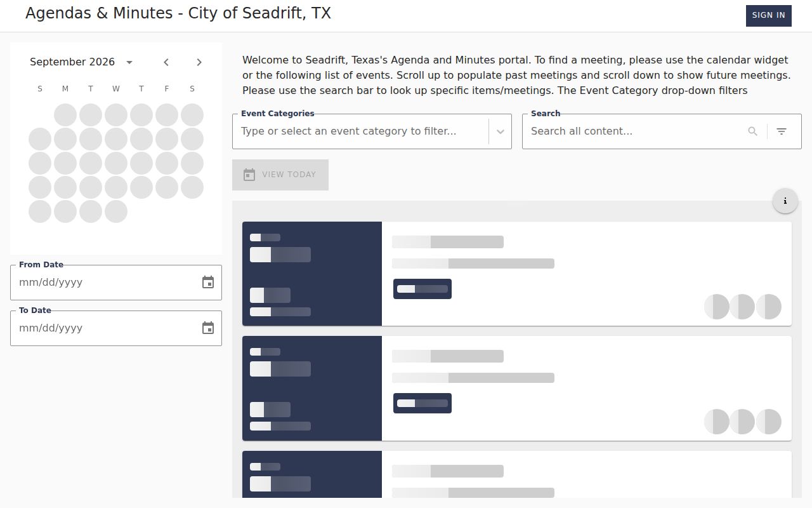Go to next month in calendar

[x=199, y=62]
